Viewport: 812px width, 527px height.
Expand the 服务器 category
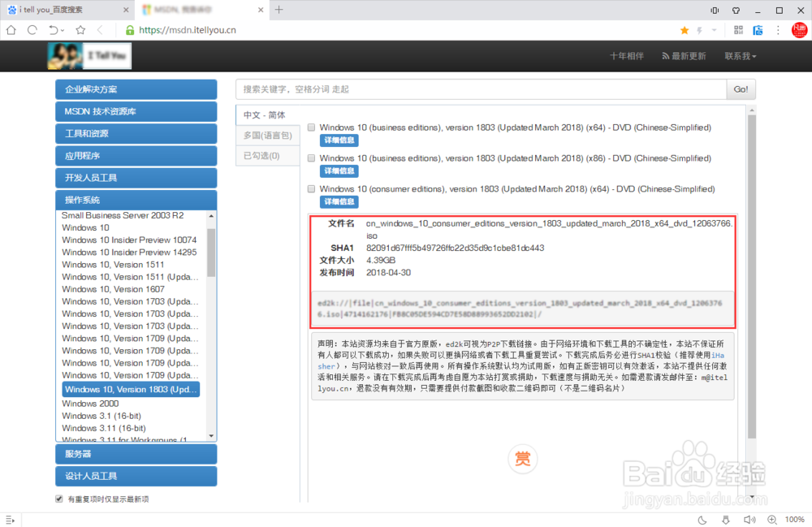136,454
